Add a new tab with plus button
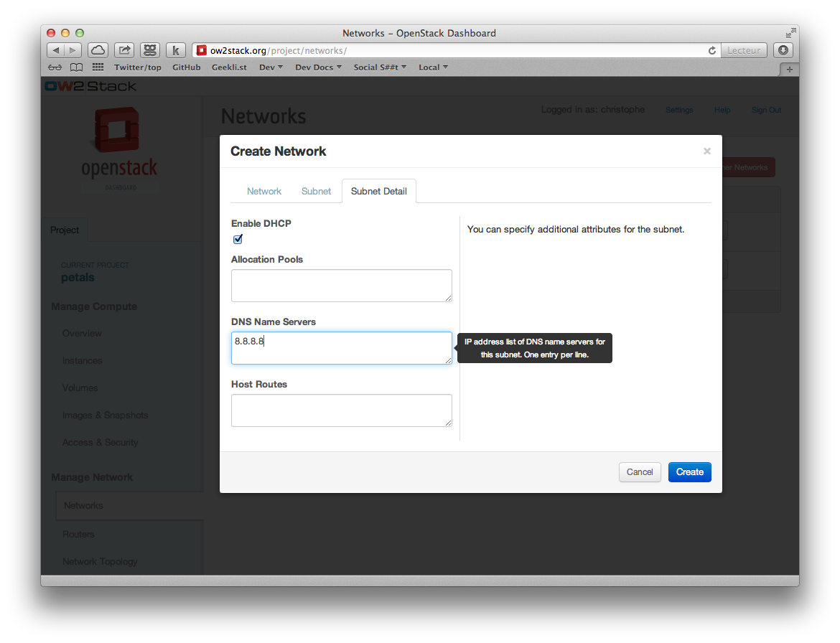 click(789, 69)
